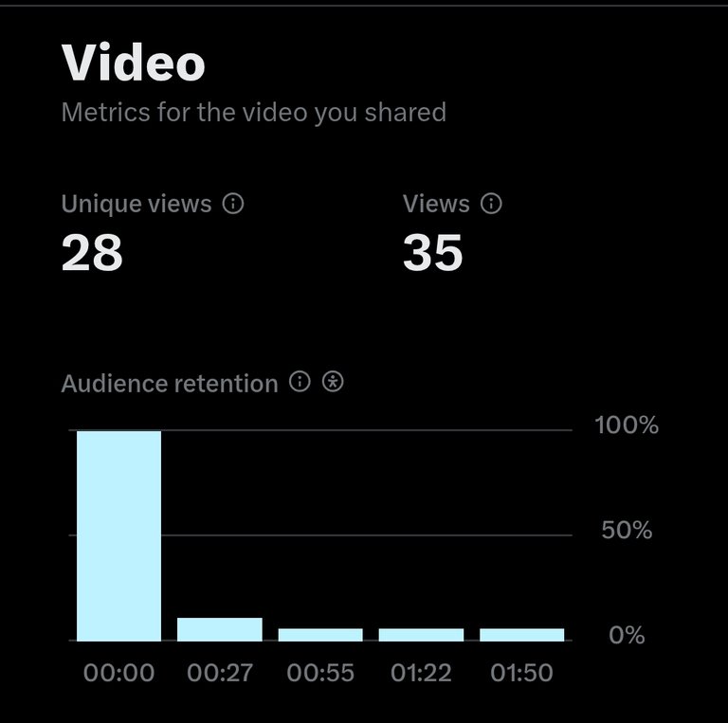The image size is (728, 723).
Task: Open the Unique views info icon
Action: [233, 204]
